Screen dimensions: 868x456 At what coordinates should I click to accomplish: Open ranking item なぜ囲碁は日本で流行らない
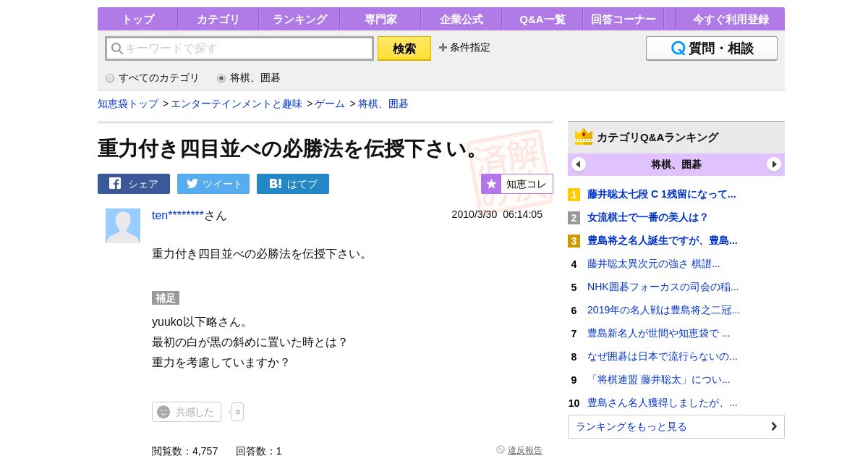coord(663,356)
